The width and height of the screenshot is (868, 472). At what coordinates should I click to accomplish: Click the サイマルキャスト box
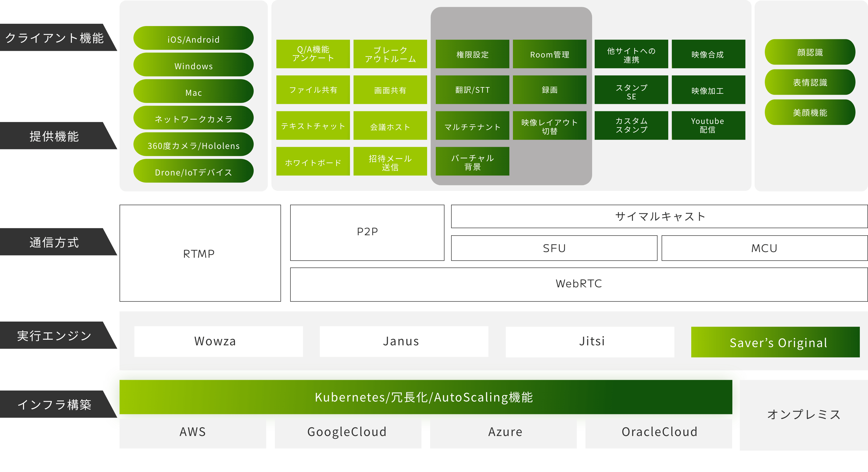point(659,216)
